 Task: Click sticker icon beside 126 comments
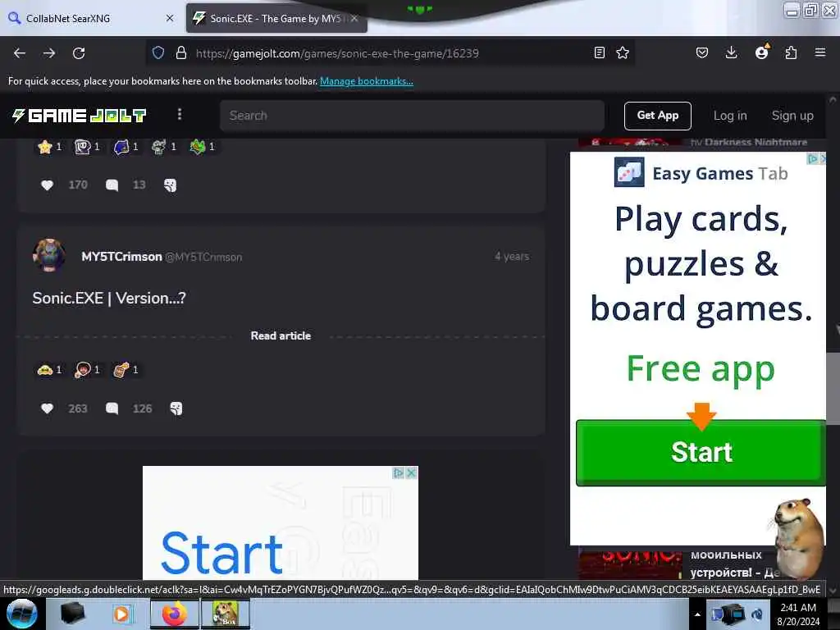tap(176, 409)
